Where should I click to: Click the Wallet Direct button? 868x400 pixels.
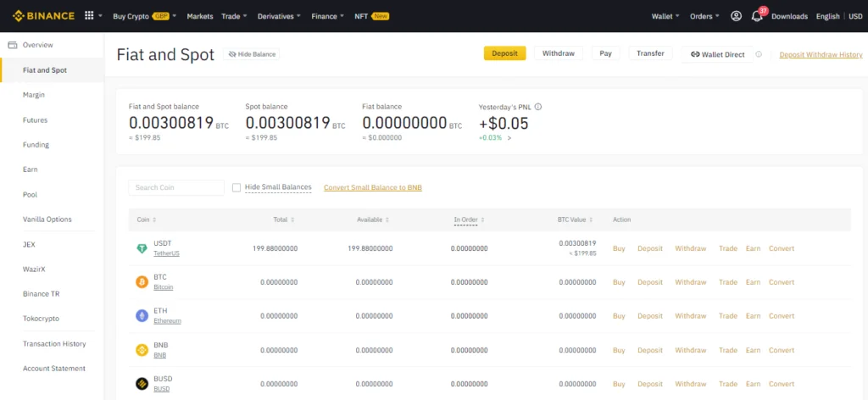tap(717, 54)
